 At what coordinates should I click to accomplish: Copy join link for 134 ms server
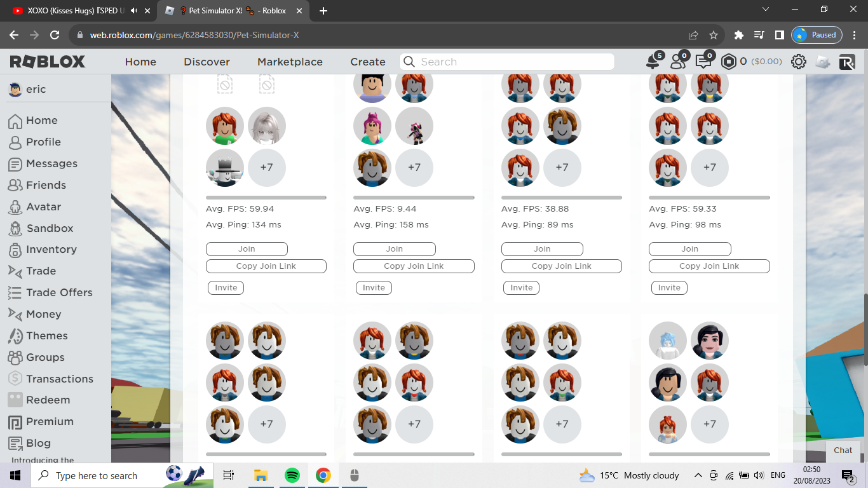point(266,266)
